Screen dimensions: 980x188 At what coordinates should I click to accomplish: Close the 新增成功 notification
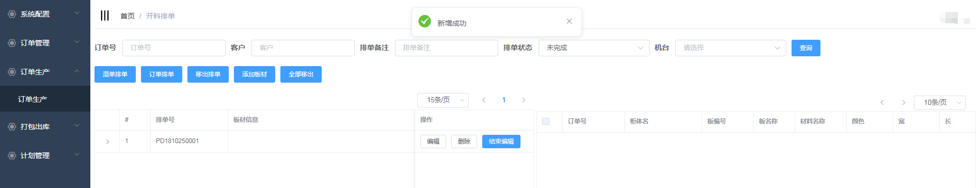(x=569, y=21)
